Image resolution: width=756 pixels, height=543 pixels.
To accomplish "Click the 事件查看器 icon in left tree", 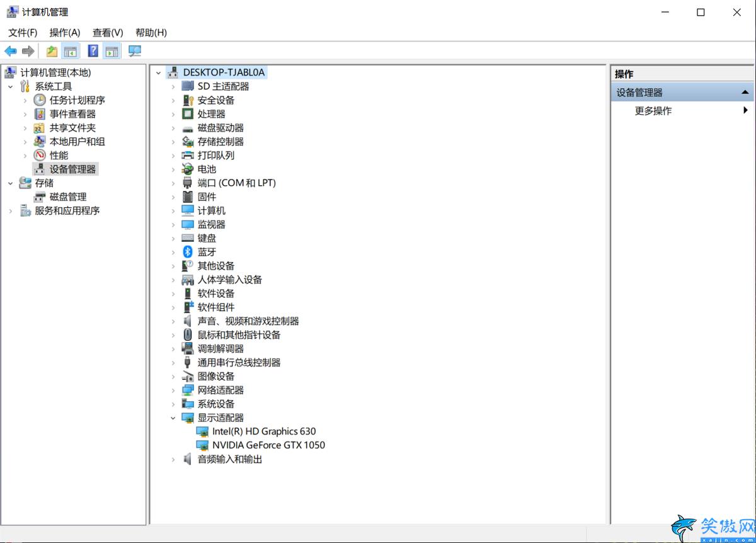I will [40, 114].
